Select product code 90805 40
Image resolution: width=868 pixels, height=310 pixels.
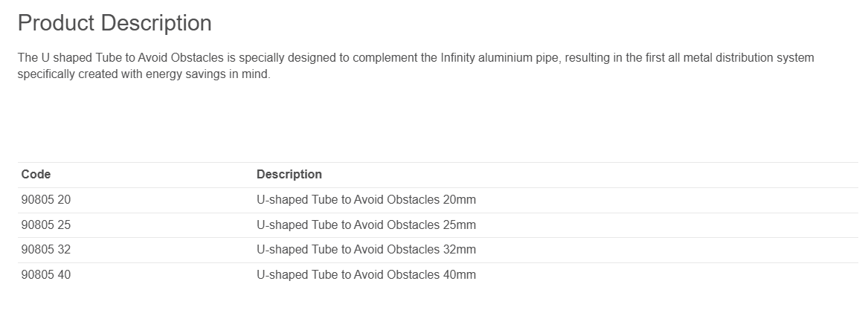(46, 274)
